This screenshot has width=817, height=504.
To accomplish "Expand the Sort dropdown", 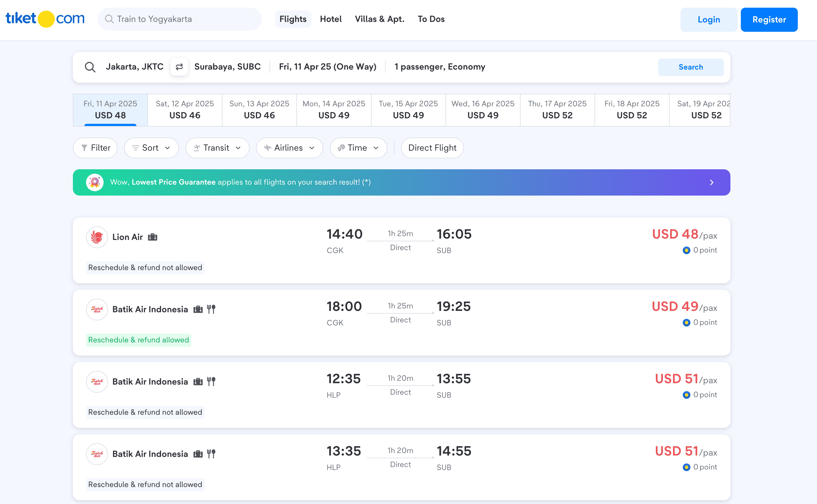I will 151,148.
